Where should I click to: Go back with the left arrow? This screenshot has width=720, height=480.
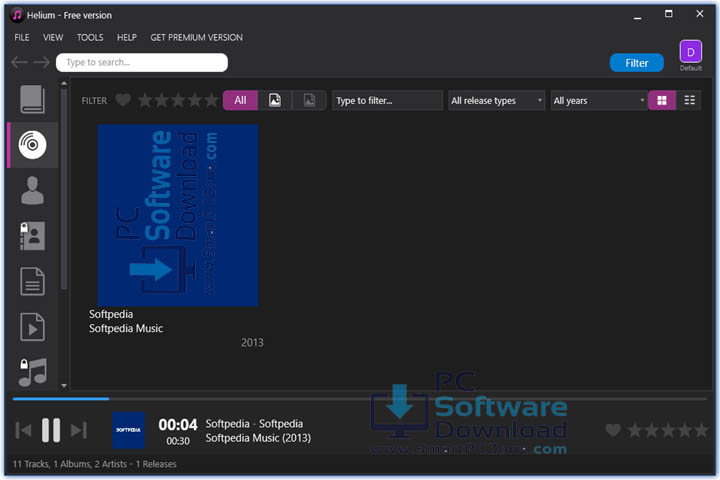click(x=19, y=62)
